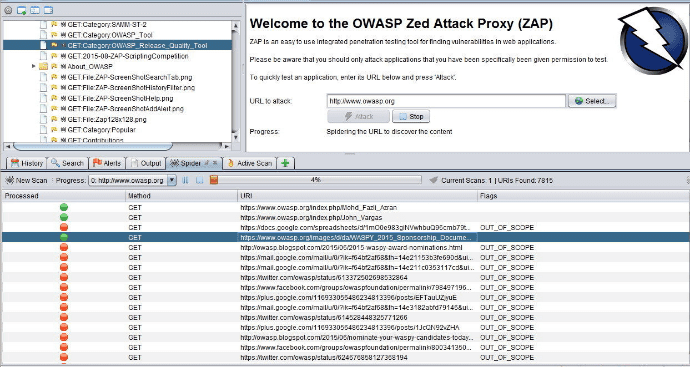Select twitter.com/owasp/status/613372502698532864 URI
Viewport: 690px width, 367px height.
coord(324,277)
